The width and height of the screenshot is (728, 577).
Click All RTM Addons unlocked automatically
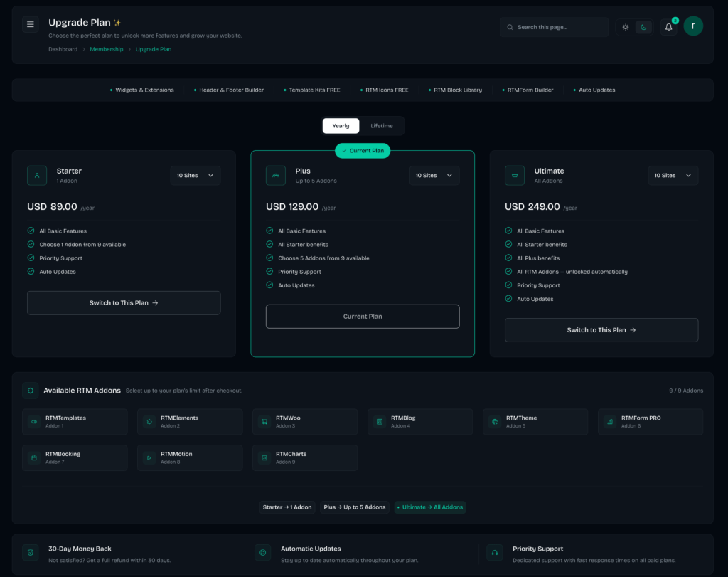572,272
